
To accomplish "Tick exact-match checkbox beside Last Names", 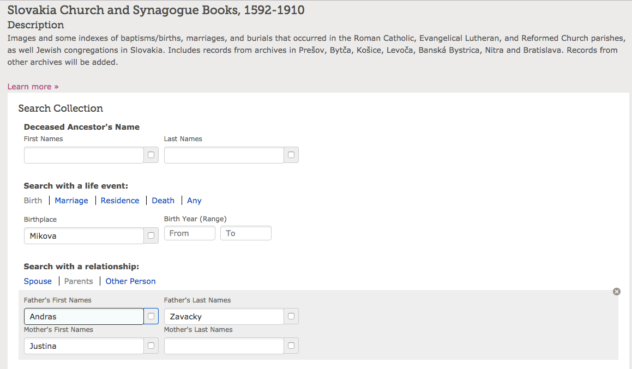I will (291, 155).
